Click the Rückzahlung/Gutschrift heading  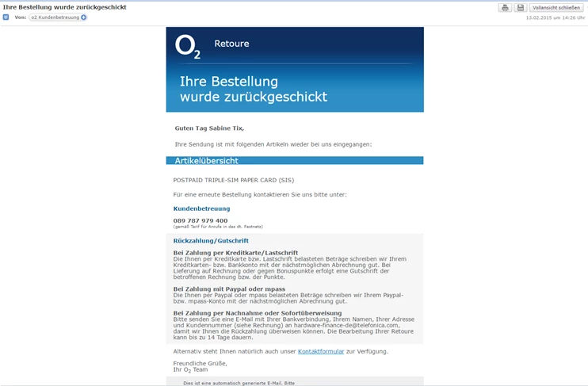[x=211, y=241]
